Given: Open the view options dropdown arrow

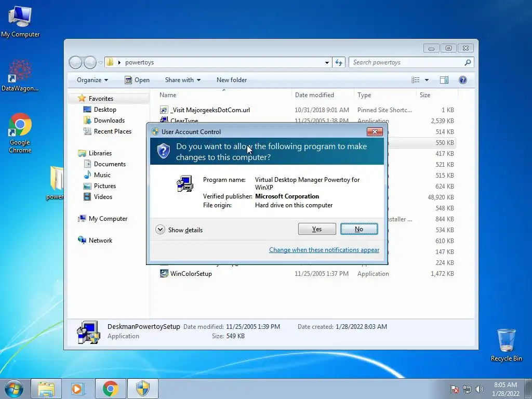Looking at the screenshot, I should 427,80.
